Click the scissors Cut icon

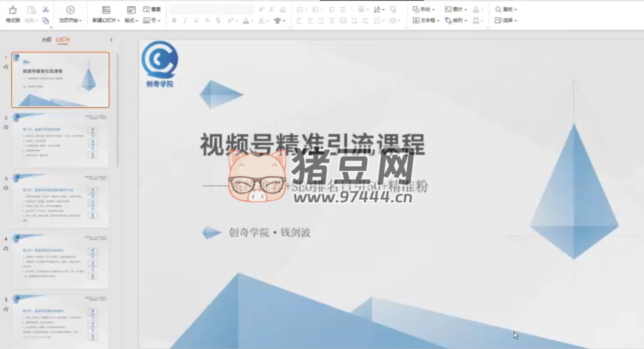(46, 9)
